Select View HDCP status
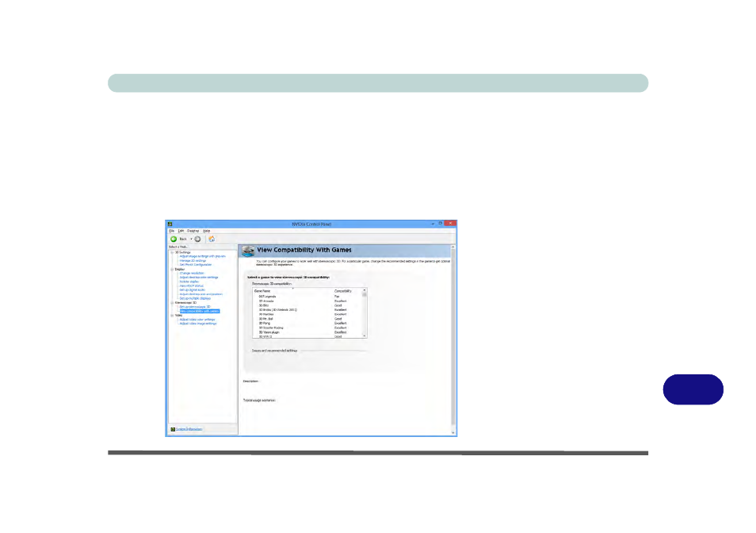The image size is (756, 533). pyautogui.click(x=192, y=286)
